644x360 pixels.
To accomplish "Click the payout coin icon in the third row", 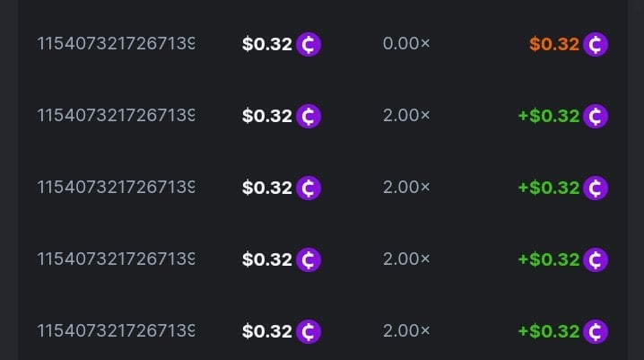I will click(596, 188).
